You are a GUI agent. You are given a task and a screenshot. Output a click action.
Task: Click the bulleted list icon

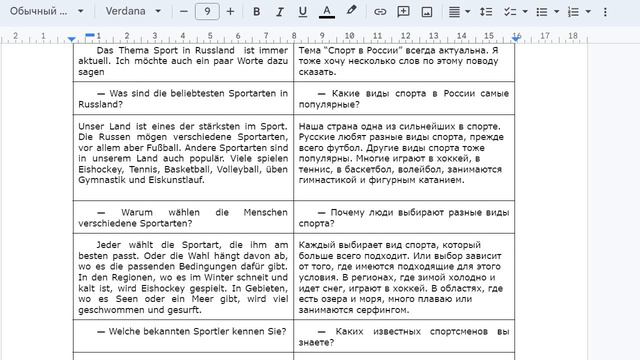click(542, 11)
